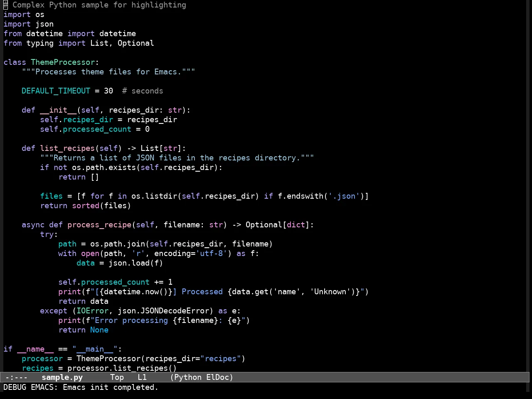Click 'os.path.join' call
This screenshot has width=532, height=399.
tap(118, 244)
